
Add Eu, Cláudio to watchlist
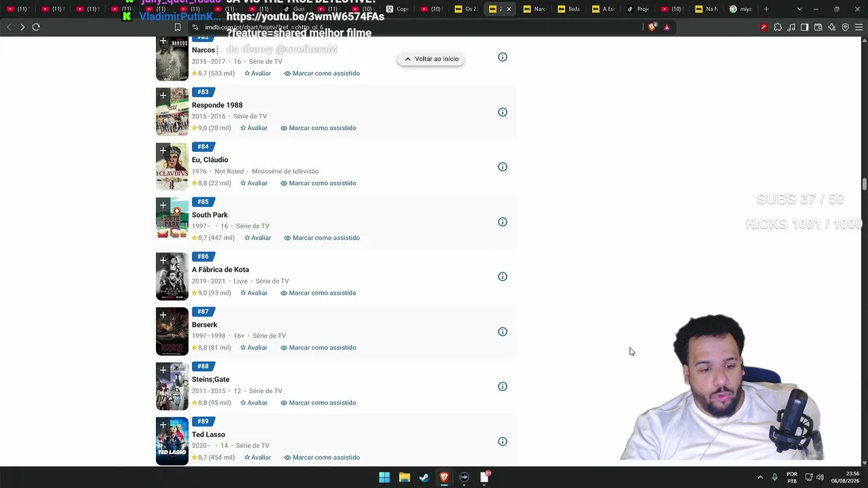(x=163, y=150)
